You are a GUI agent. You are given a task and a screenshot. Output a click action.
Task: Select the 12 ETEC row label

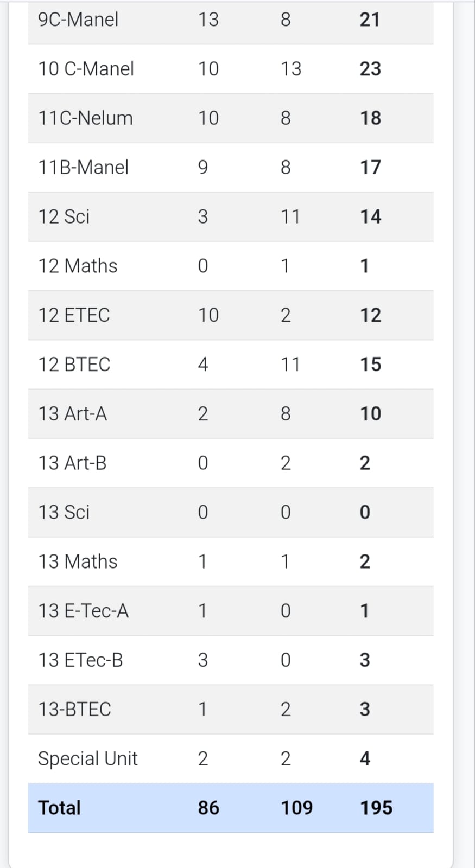[x=74, y=315]
